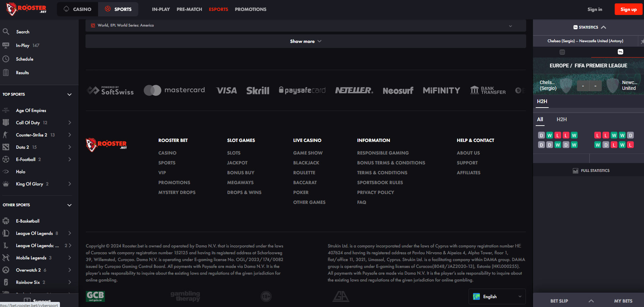
Task: Open the English language dropdown
Action: tap(497, 296)
